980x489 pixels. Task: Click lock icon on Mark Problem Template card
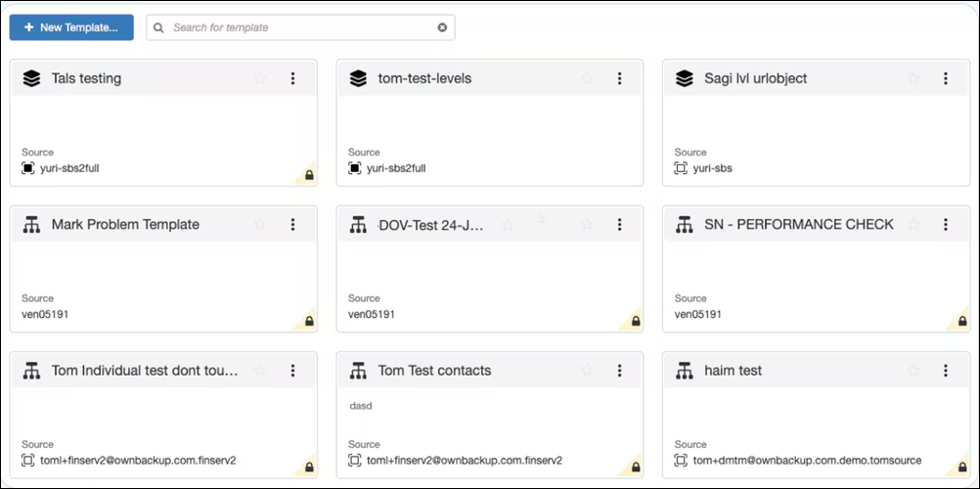(x=309, y=322)
